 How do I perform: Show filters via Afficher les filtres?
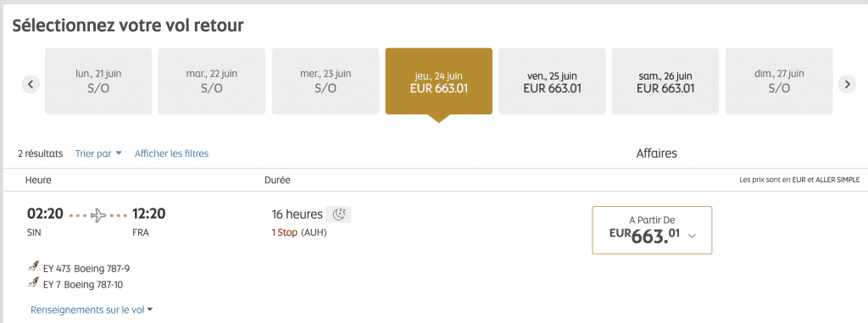(171, 153)
